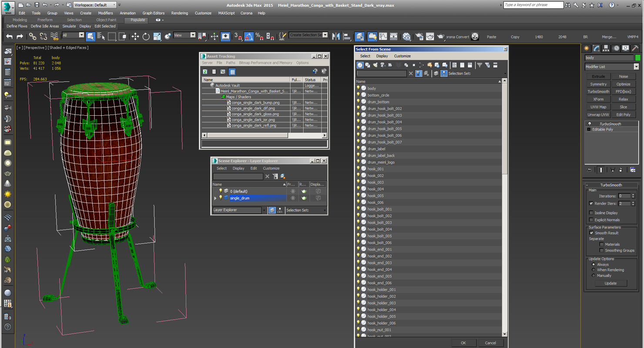The width and height of the screenshot is (644, 348).
Task: Switch to the Utilities hammer panel tab
Action: pos(635,48)
